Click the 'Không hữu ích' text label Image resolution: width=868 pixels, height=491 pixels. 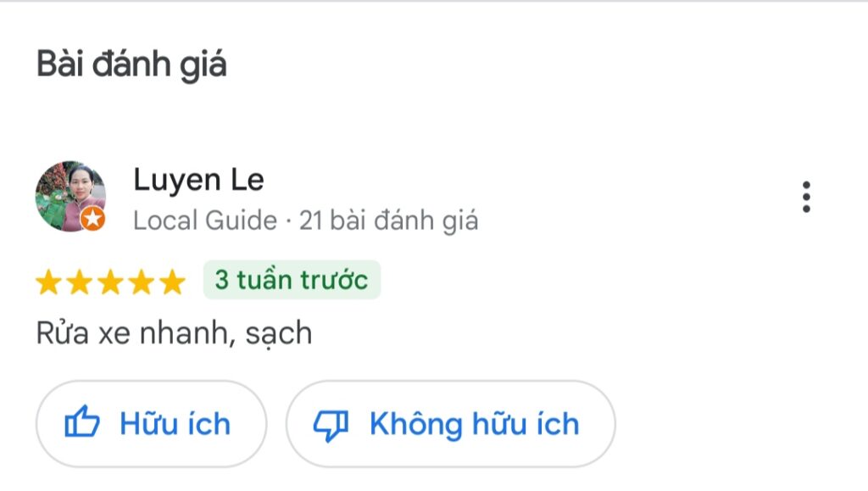(475, 424)
